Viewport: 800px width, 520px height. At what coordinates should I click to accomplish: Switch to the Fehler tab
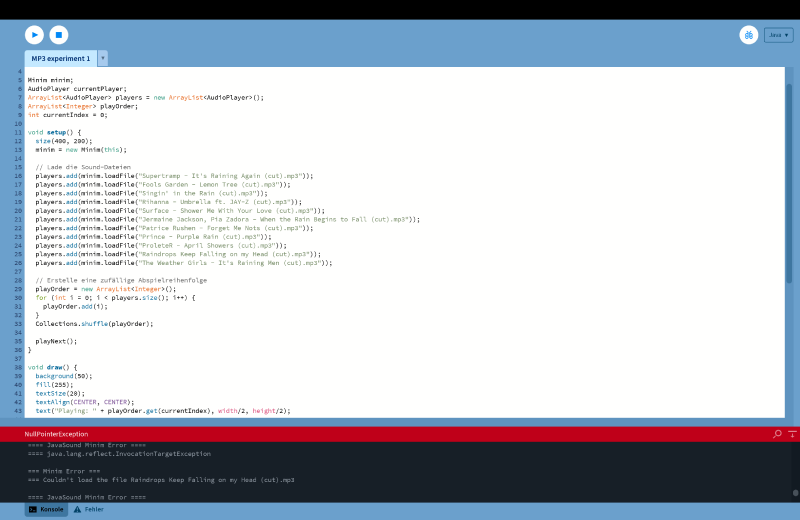tap(88, 509)
